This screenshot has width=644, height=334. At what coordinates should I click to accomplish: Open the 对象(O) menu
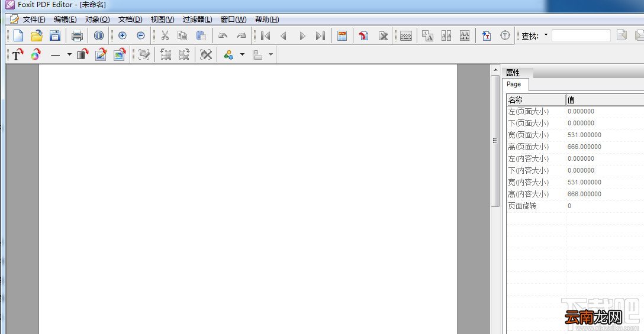(97, 20)
